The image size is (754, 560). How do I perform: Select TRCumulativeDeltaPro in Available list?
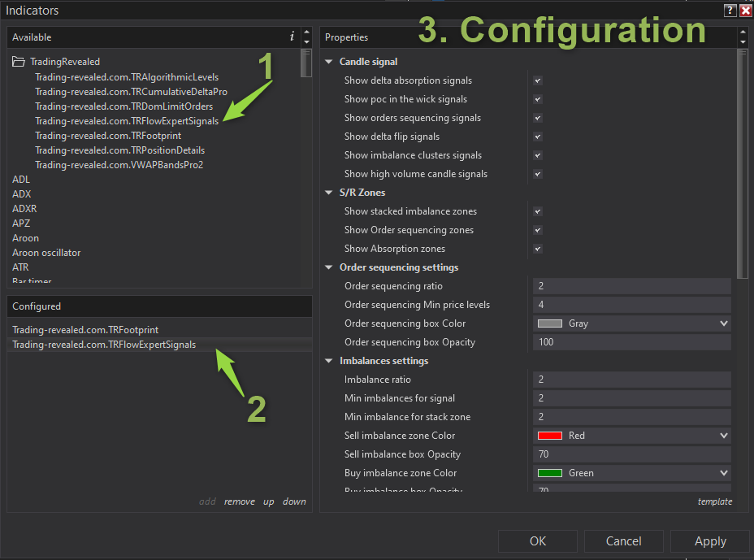point(131,91)
